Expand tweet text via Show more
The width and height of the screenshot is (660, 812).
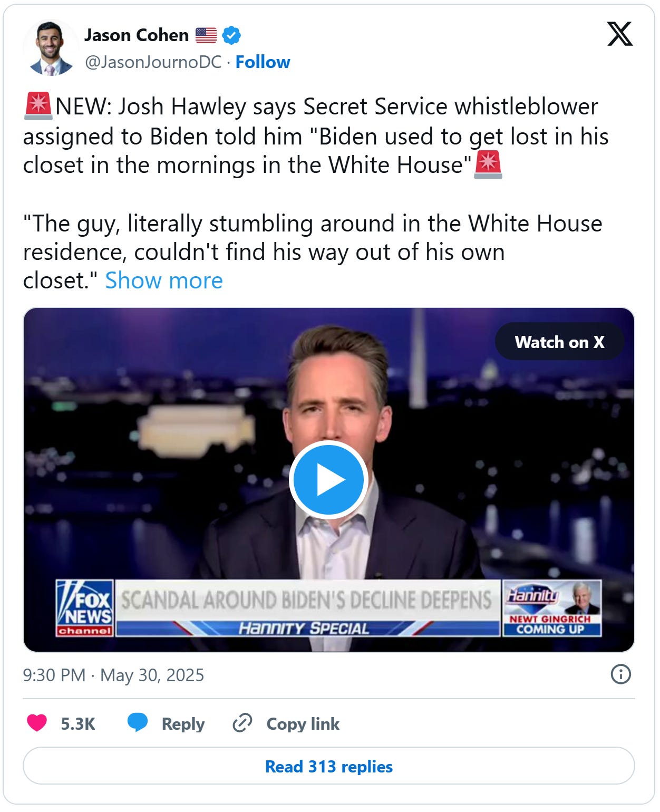coord(164,281)
